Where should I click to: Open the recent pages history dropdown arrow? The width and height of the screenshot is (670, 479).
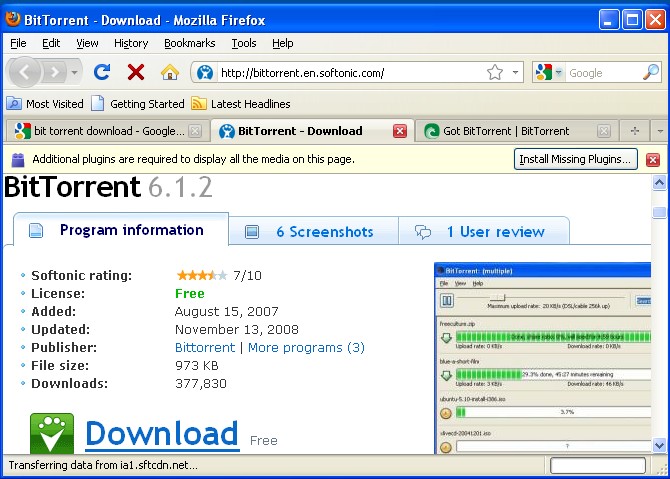(x=74, y=72)
